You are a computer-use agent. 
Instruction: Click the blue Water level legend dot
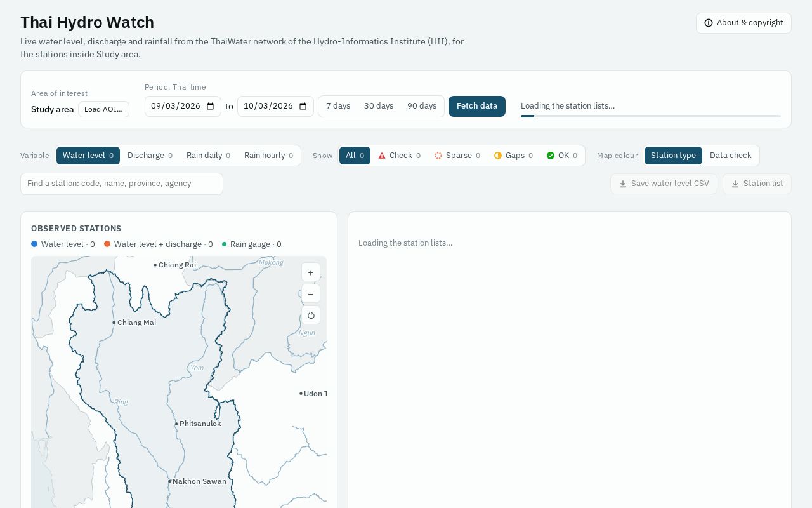point(34,244)
